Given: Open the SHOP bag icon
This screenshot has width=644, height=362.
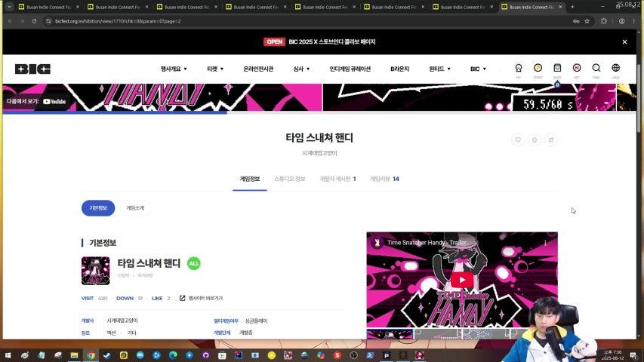Looking at the screenshot, I should 557,69.
